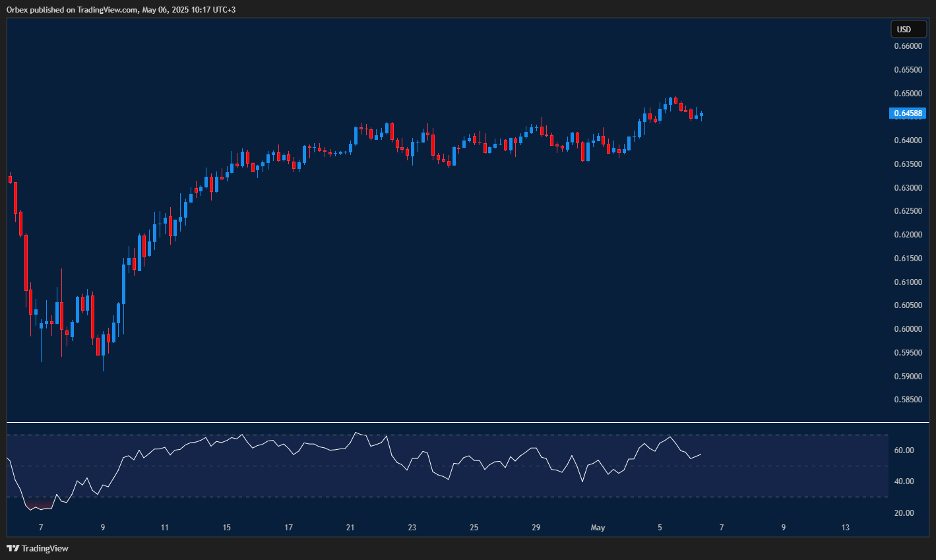The image size is (936, 560).
Task: Click date 15 on the time axis
Action: (226, 528)
